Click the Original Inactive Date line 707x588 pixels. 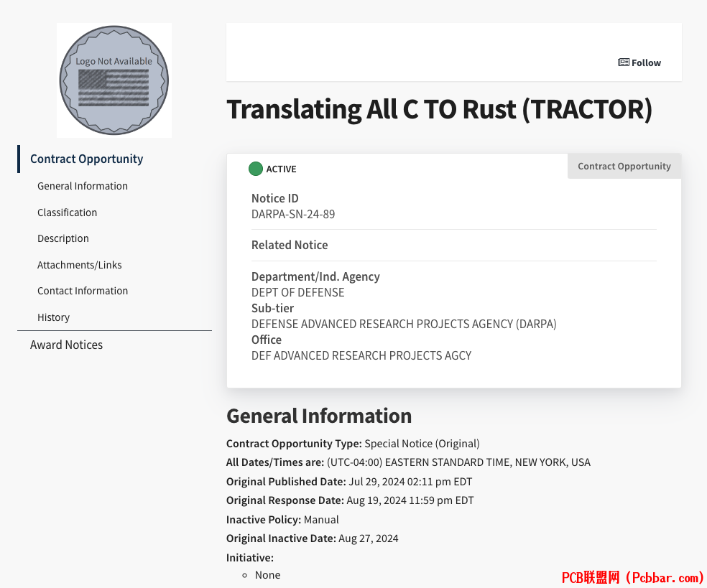tap(313, 539)
